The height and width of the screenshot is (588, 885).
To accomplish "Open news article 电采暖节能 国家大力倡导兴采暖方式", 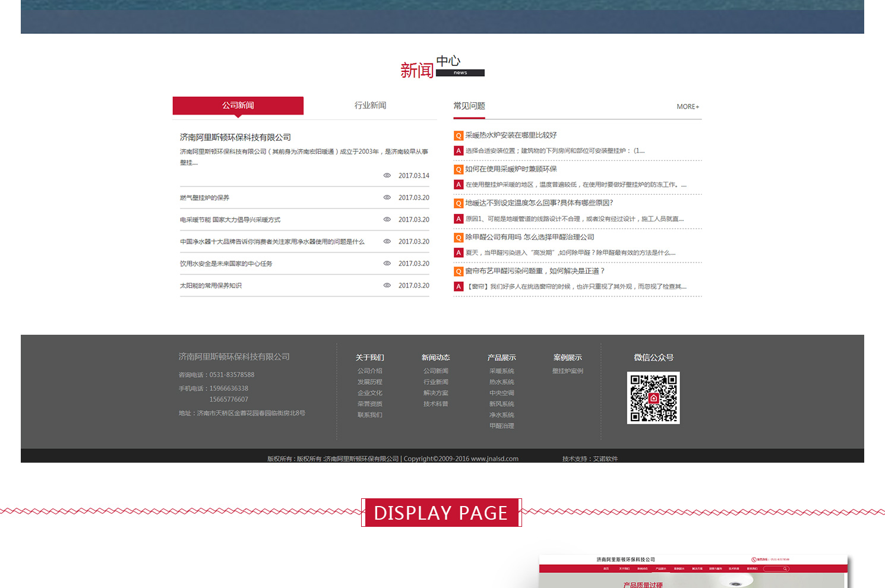I will [230, 220].
